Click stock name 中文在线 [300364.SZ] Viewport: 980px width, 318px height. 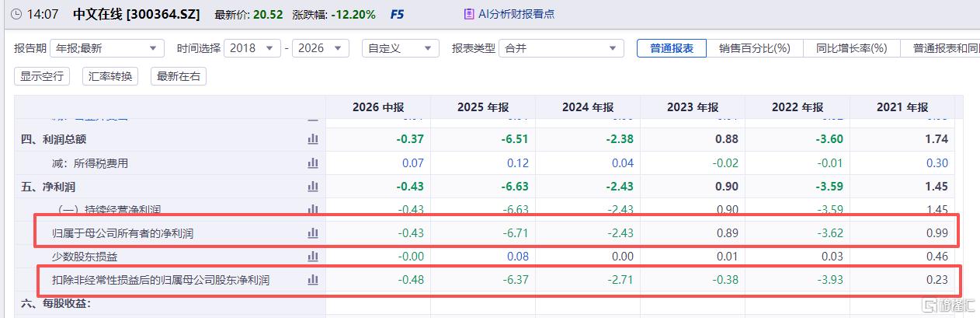pos(138,14)
